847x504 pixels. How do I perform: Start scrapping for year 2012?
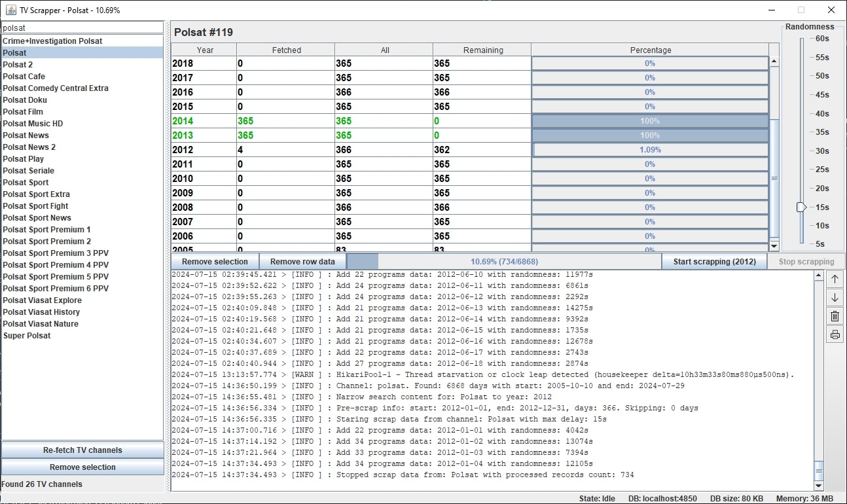click(714, 261)
